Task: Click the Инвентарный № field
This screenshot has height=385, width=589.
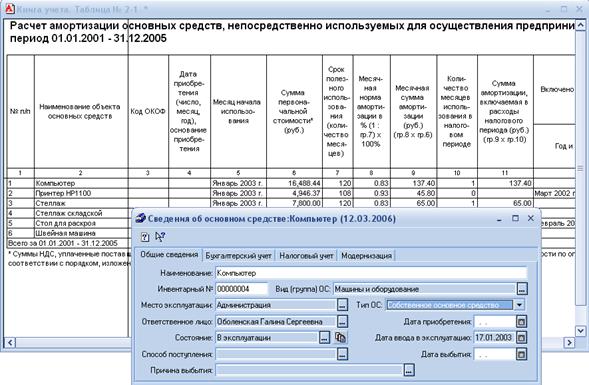Action: [x=242, y=289]
